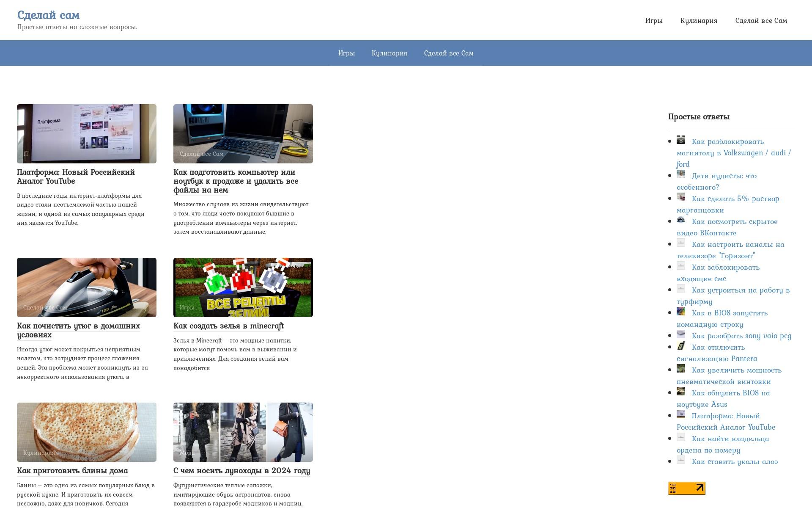
Task: Open sidebar link about pneumatic rifle power
Action: tap(729, 375)
